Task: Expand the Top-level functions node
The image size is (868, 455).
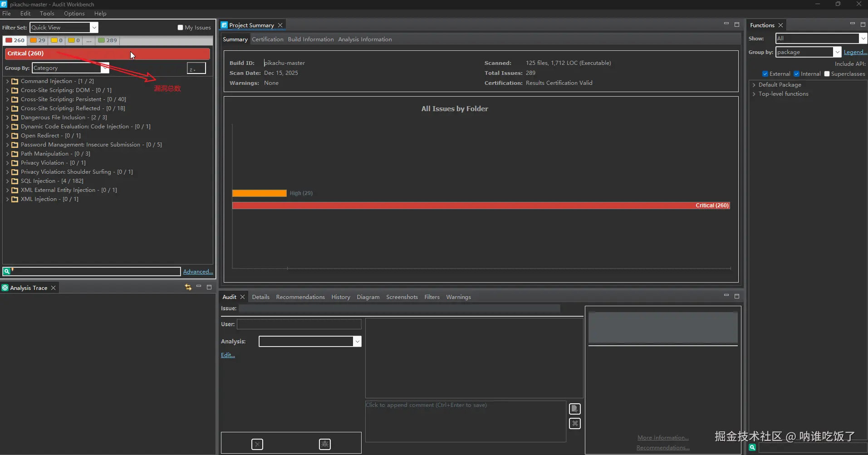Action: [x=754, y=94]
